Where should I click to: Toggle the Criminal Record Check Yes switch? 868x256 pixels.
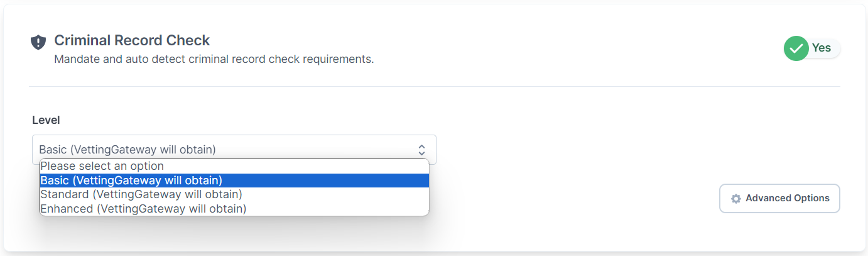(811, 48)
